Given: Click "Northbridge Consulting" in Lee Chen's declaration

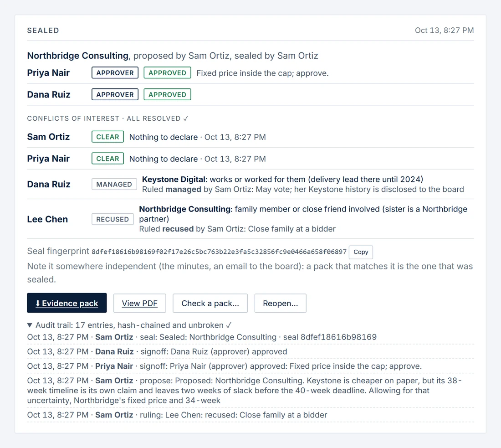Looking at the screenshot, I should click(x=184, y=209).
